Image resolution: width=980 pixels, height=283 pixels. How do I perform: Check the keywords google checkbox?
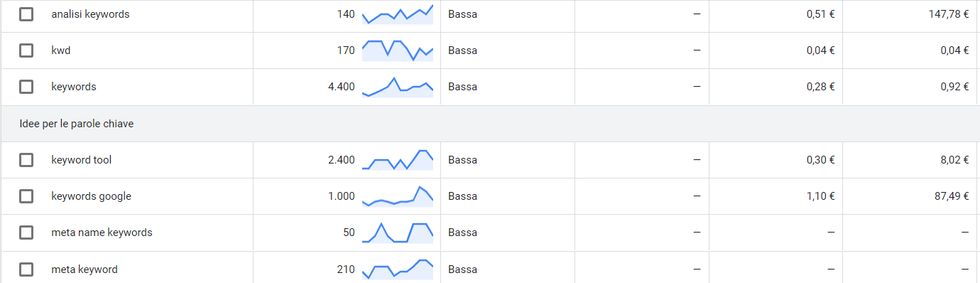click(26, 196)
